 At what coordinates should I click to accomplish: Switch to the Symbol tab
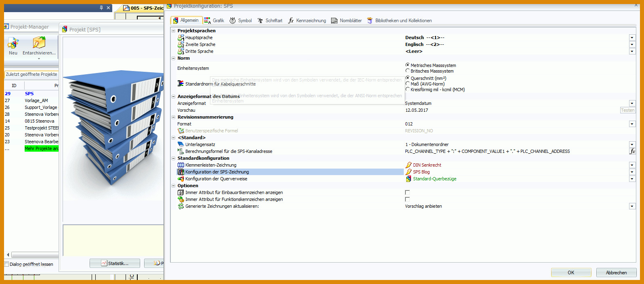pyautogui.click(x=241, y=21)
